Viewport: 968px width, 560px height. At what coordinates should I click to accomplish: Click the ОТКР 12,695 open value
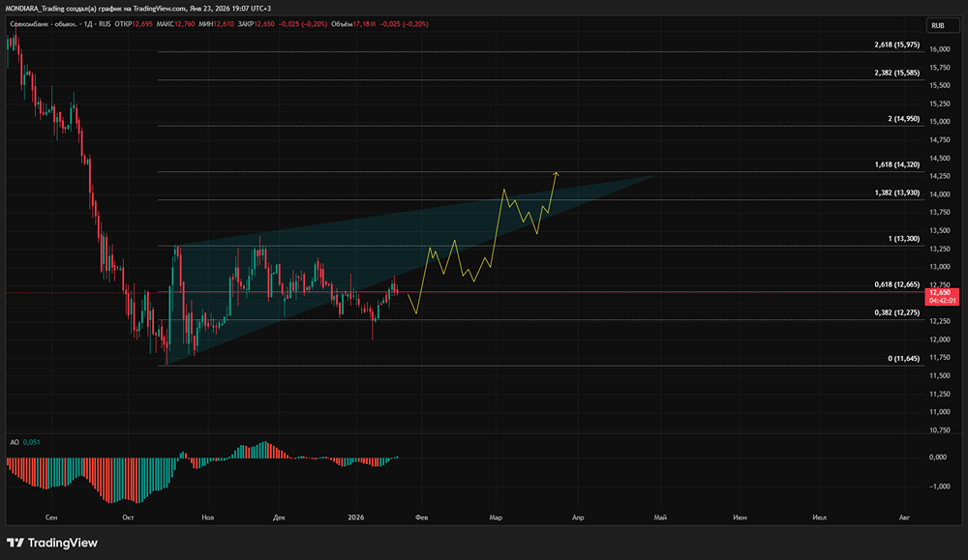[134, 24]
